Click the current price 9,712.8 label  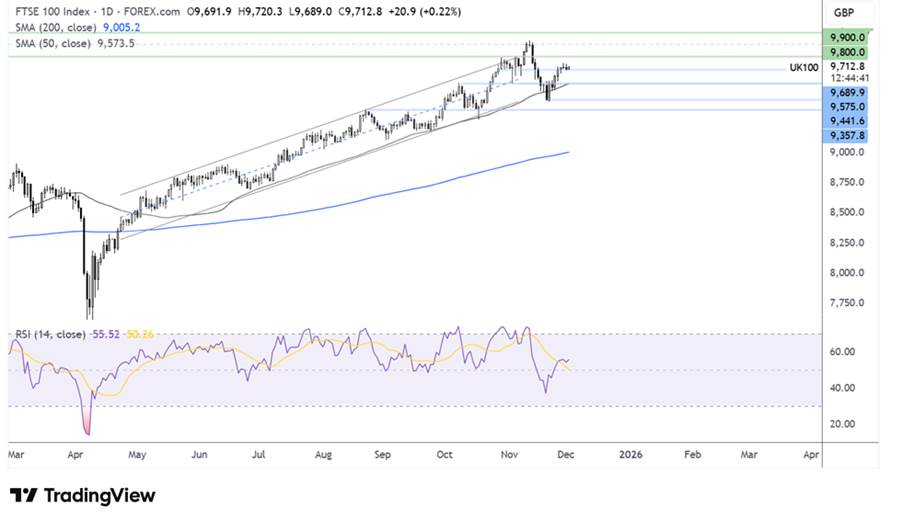(x=845, y=67)
